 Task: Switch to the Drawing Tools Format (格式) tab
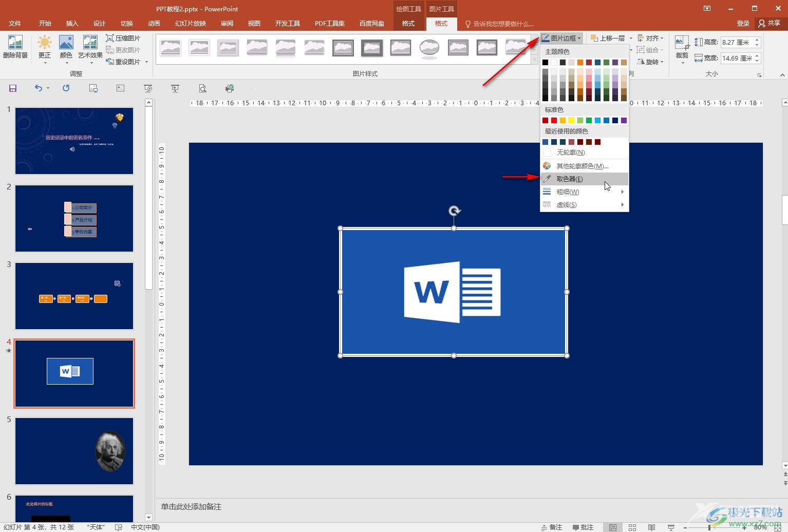tap(408, 24)
